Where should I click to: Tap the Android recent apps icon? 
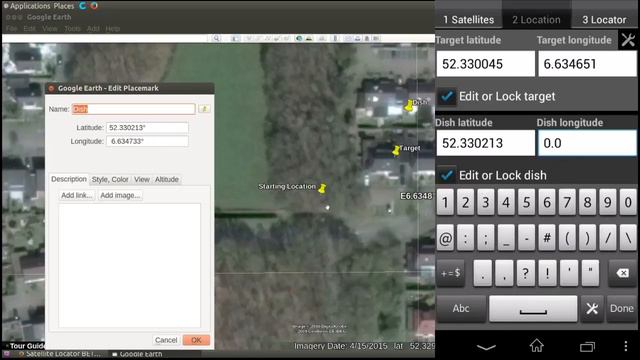click(x=587, y=347)
